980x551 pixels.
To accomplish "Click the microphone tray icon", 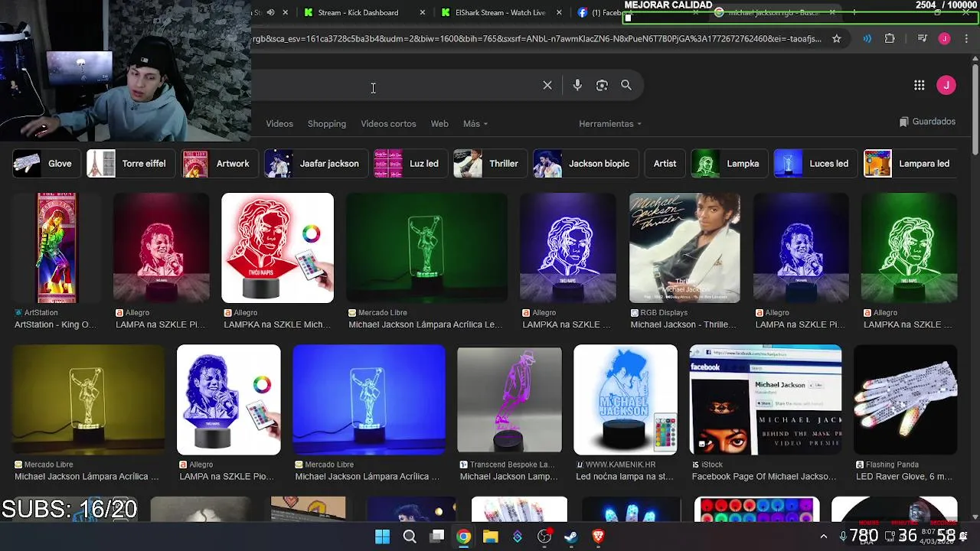I will point(843,536).
